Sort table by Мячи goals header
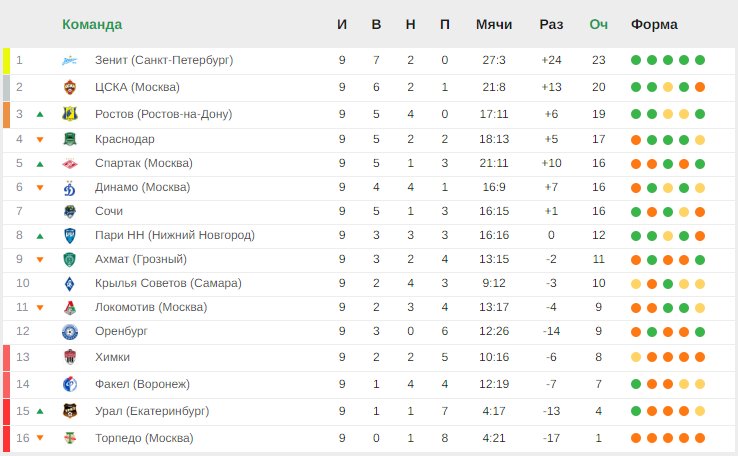Screen dimensions: 738x456 pyautogui.click(x=494, y=24)
